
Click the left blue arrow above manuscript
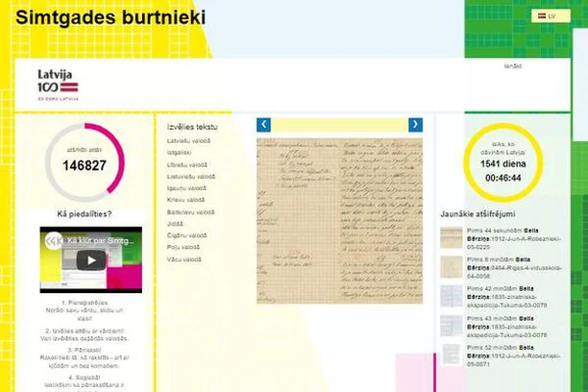(x=263, y=125)
